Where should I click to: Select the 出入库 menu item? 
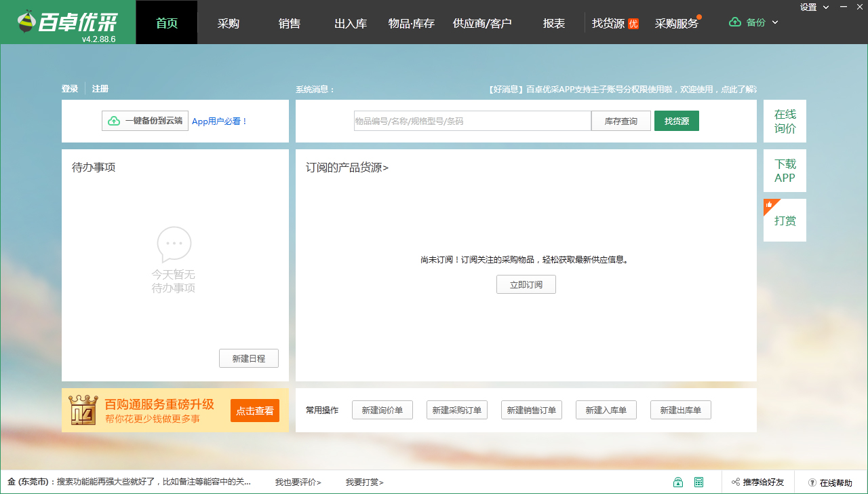pyautogui.click(x=350, y=22)
